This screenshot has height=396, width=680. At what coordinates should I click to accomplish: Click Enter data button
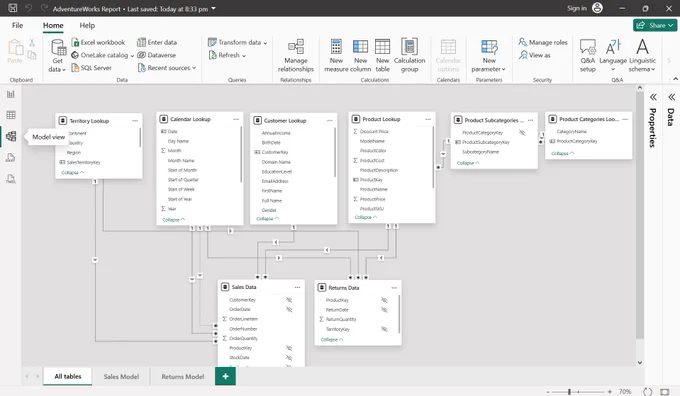pos(157,42)
